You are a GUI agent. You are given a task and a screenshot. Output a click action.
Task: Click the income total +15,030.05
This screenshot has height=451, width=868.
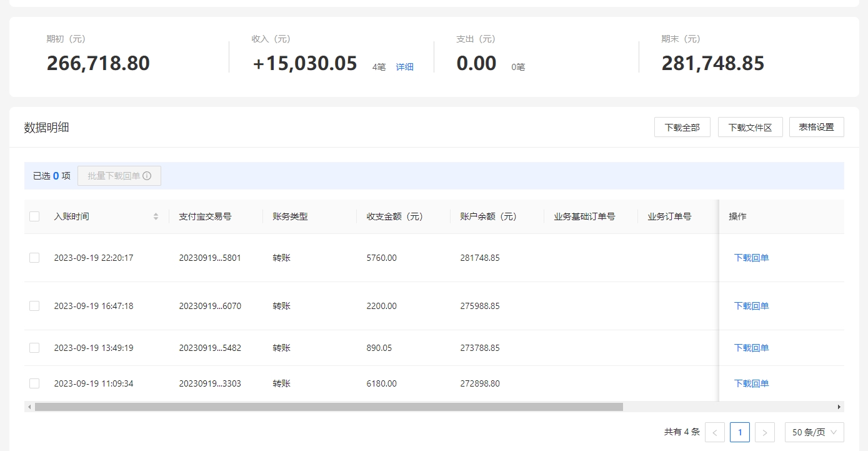click(x=304, y=63)
